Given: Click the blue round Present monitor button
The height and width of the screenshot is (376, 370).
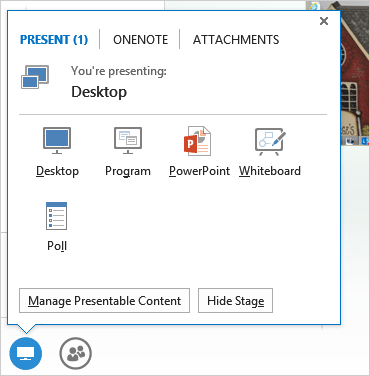Looking at the screenshot, I should [26, 353].
